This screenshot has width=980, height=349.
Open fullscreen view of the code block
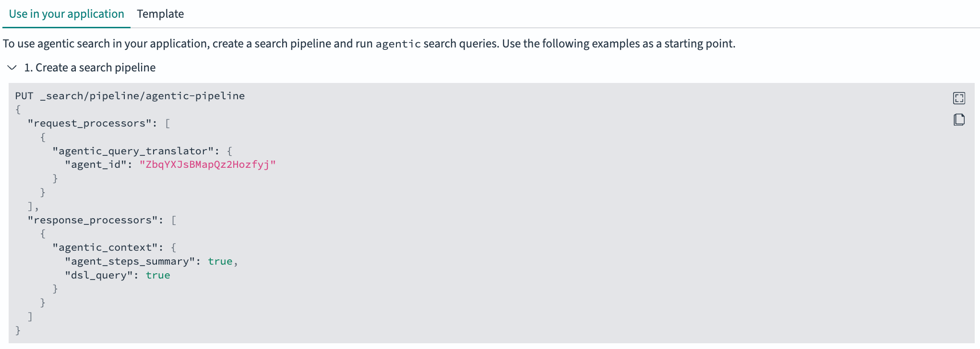[x=959, y=98]
